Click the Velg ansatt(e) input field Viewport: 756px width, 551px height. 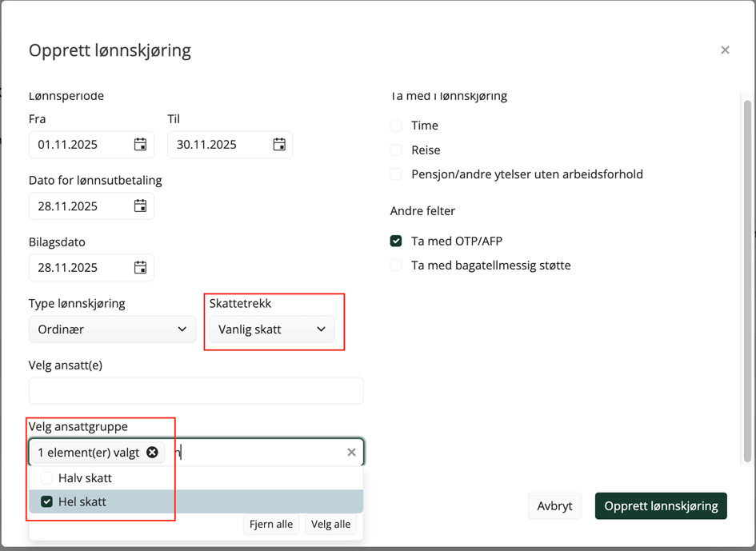196,391
